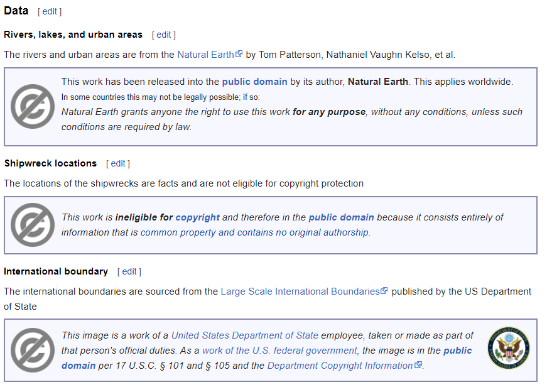Open Department Copyright Information link

(x=340, y=366)
